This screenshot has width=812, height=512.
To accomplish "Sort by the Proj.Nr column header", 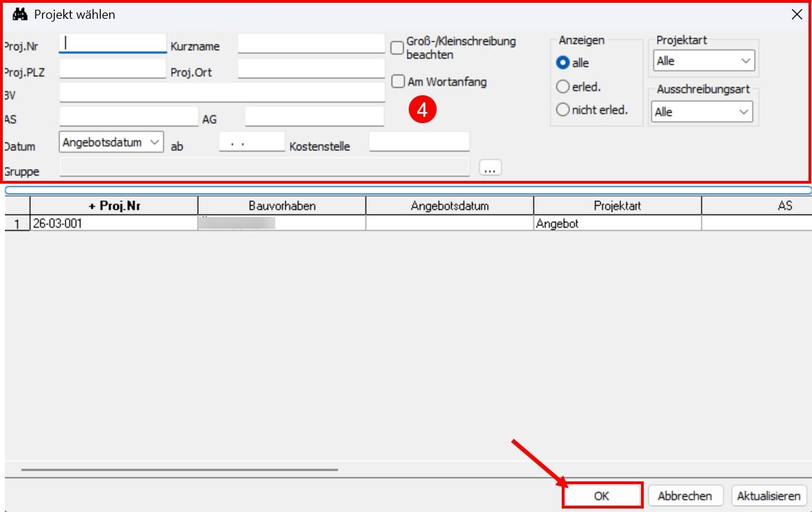I will (x=114, y=206).
